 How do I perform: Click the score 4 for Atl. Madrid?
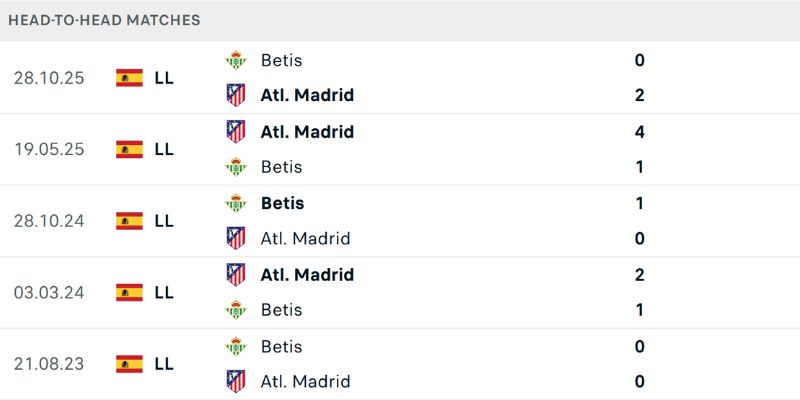639,132
